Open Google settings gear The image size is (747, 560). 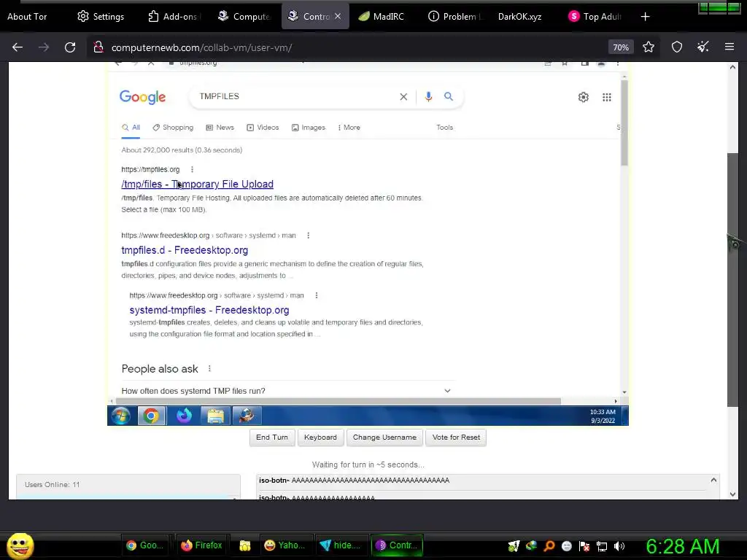(583, 97)
